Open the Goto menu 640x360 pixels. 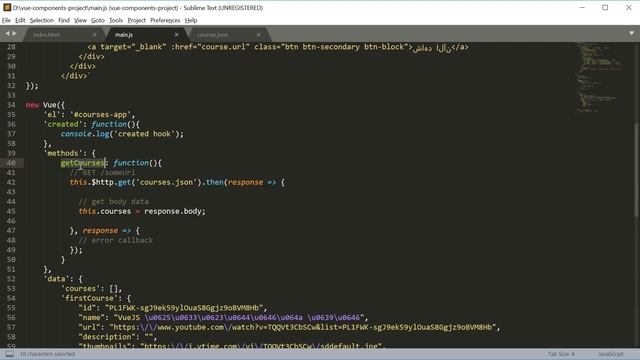pos(98,20)
